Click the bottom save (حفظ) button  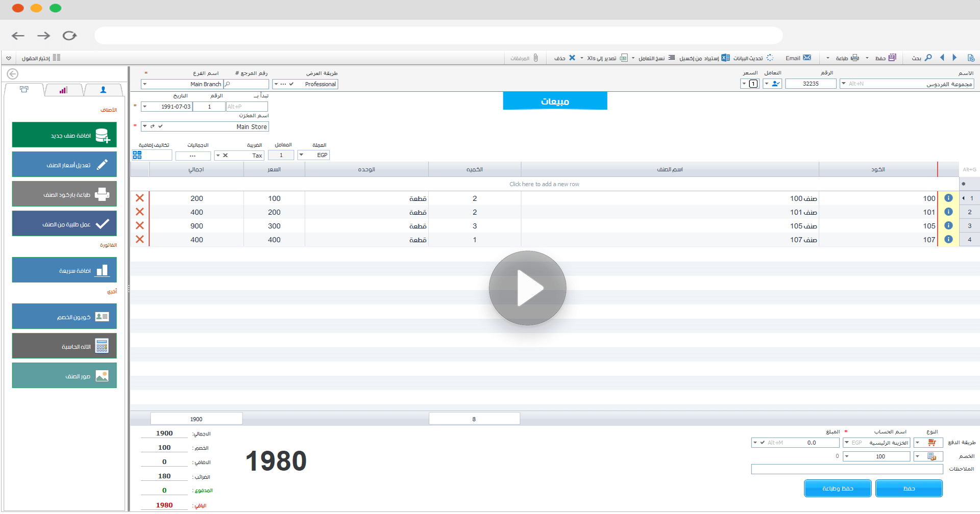click(909, 488)
